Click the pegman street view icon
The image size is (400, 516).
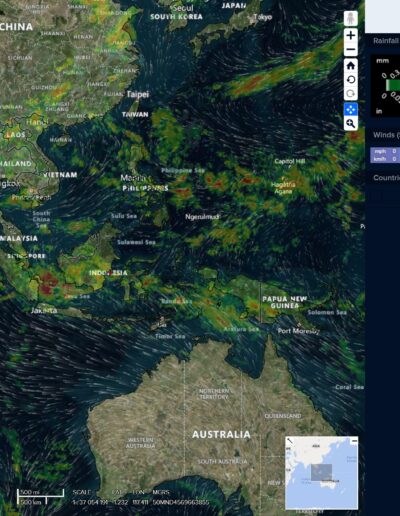[351, 18]
